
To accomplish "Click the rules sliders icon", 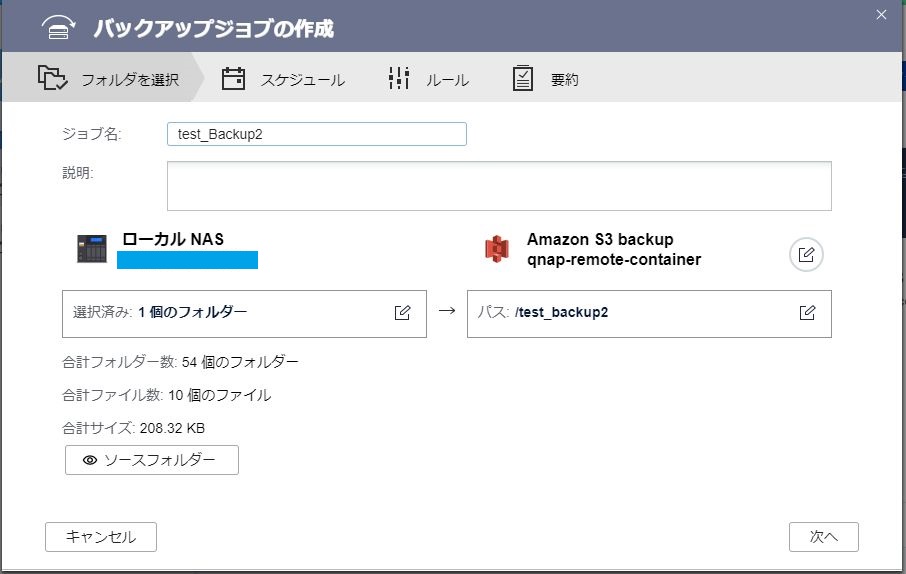I will pos(399,78).
